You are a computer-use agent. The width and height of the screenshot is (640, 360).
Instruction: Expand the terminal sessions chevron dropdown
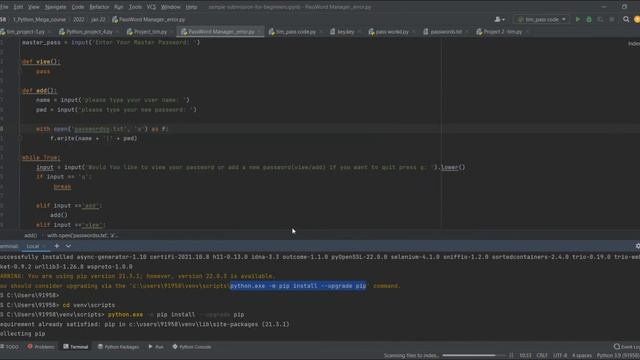(x=68, y=246)
